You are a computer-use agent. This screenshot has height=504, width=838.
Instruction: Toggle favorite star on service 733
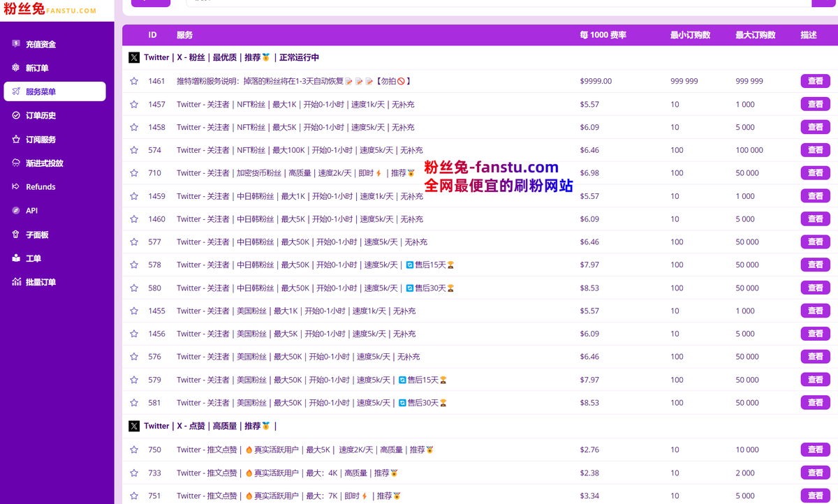pyautogui.click(x=134, y=473)
